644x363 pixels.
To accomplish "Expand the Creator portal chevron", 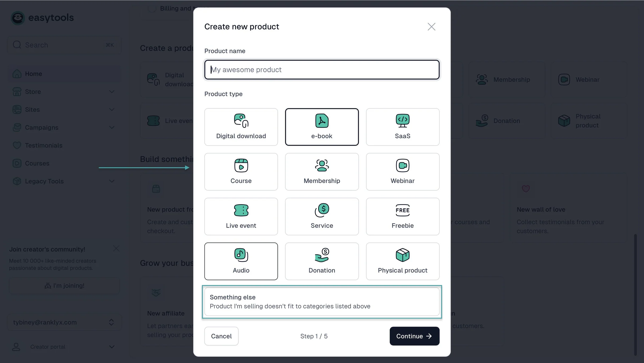I will [x=112, y=347].
